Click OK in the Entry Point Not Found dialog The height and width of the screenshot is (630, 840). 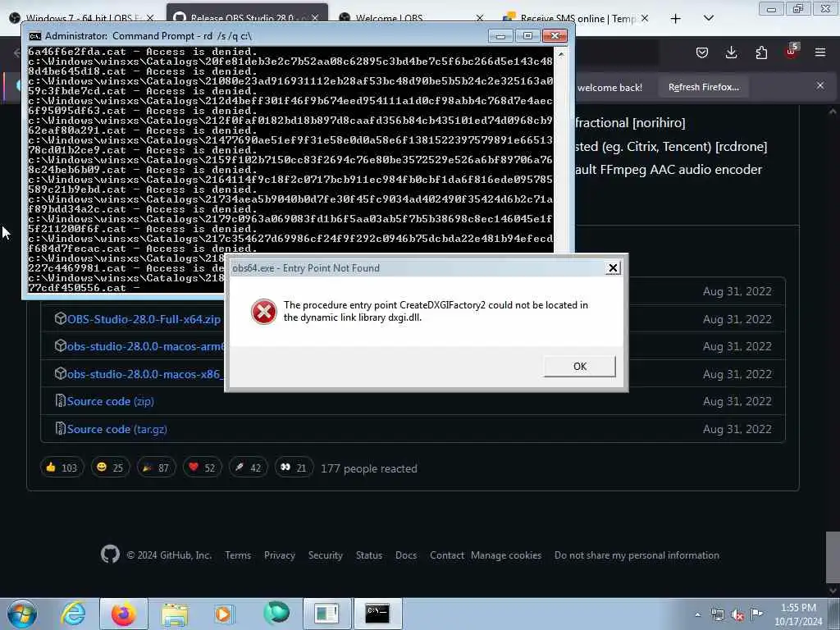point(580,367)
